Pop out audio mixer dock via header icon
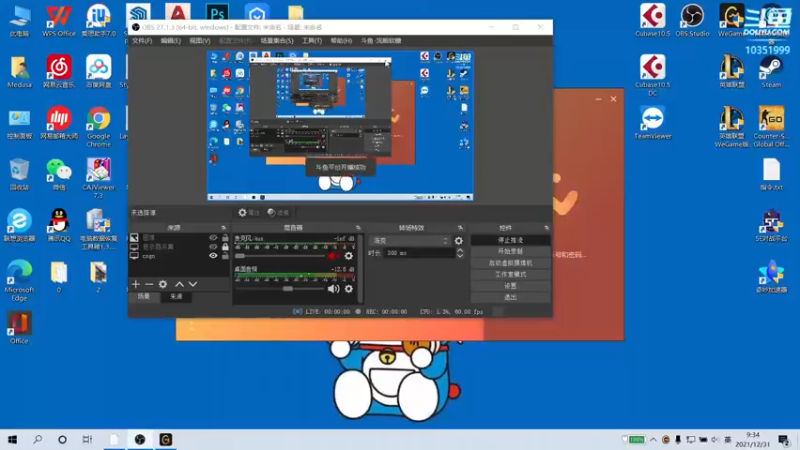The height and width of the screenshot is (450, 800). pos(358,228)
